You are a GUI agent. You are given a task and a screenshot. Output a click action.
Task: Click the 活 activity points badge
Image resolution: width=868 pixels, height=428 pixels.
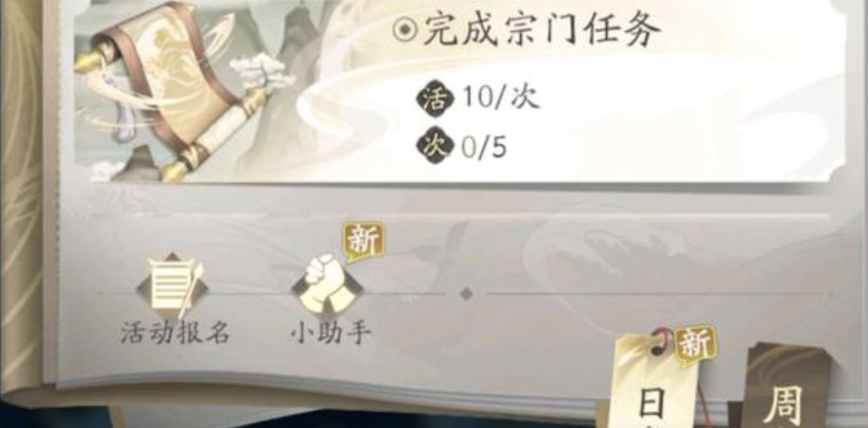(x=435, y=99)
